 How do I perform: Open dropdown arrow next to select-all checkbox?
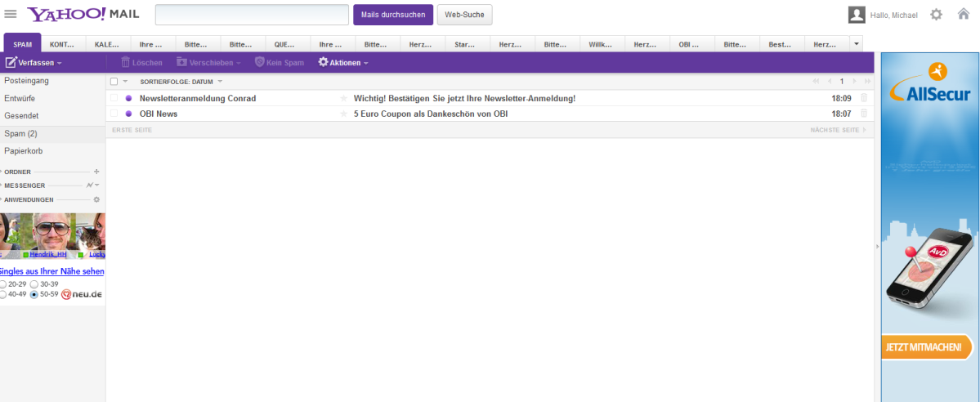(125, 81)
